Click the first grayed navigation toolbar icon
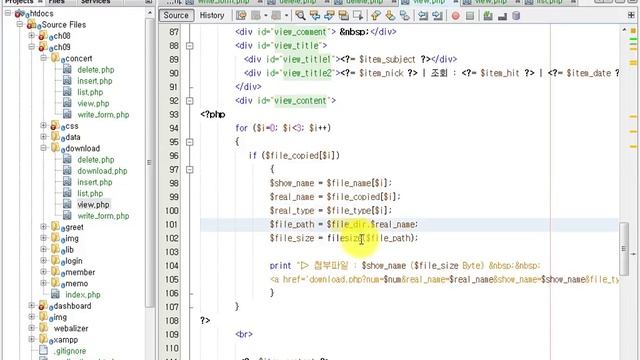This screenshot has width=640, height=360. [256, 16]
